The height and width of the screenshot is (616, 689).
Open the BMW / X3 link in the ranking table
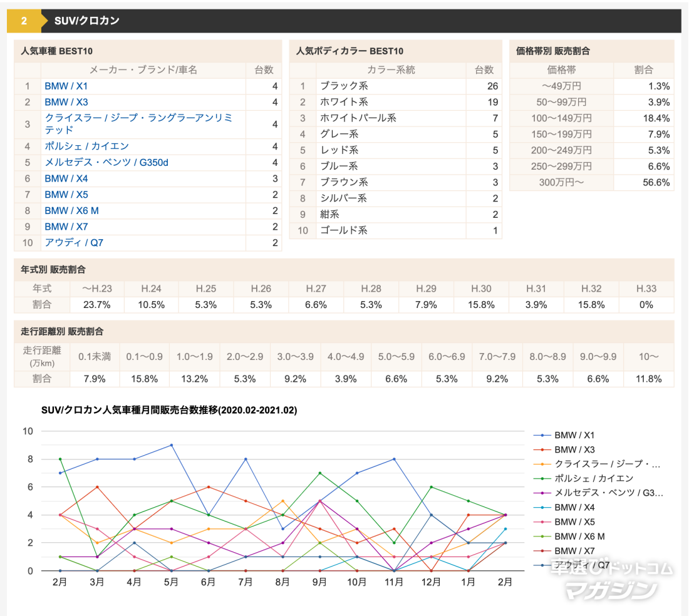tap(66, 102)
